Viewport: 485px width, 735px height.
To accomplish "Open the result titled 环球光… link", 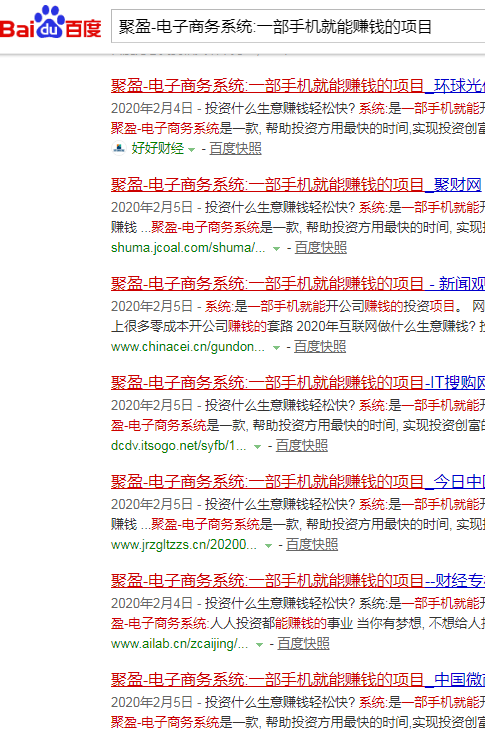I will (298, 85).
